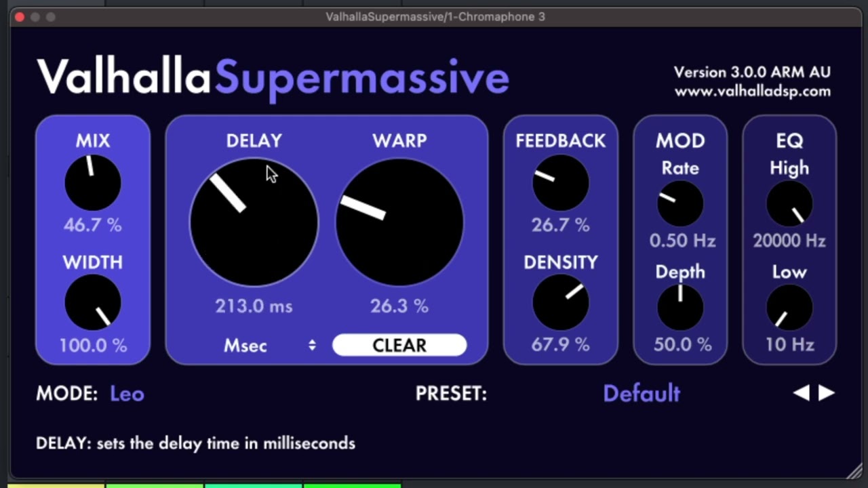This screenshot has height=488, width=868.
Task: Click the EQ High knob
Action: 789,203
